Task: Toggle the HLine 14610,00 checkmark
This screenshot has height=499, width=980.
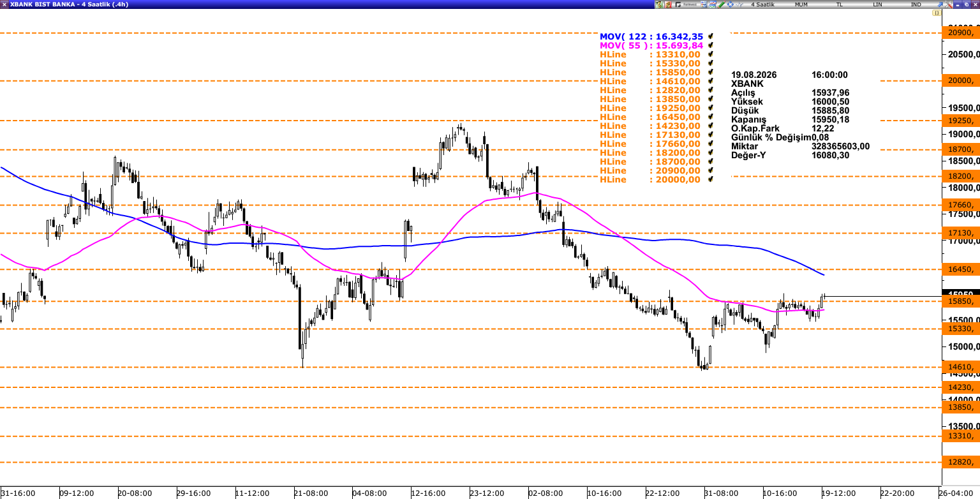Action: click(x=710, y=81)
